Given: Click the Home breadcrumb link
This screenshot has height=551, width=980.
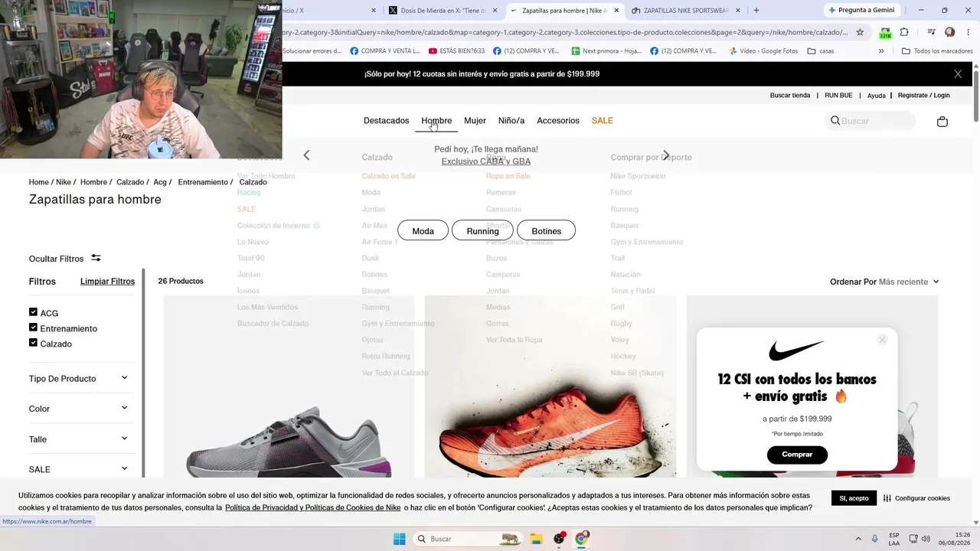Looking at the screenshot, I should (39, 182).
